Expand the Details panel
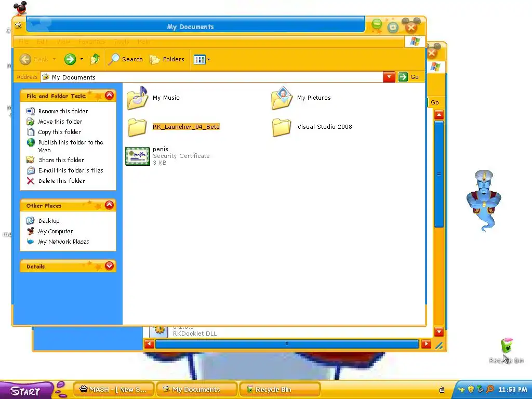This screenshot has height=399, width=532. point(109,265)
